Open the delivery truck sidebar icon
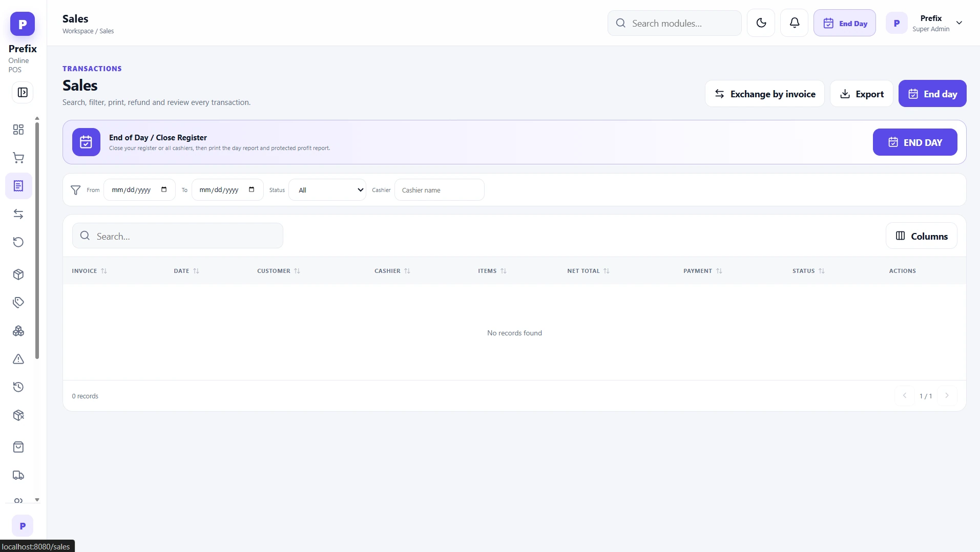 tap(18, 475)
